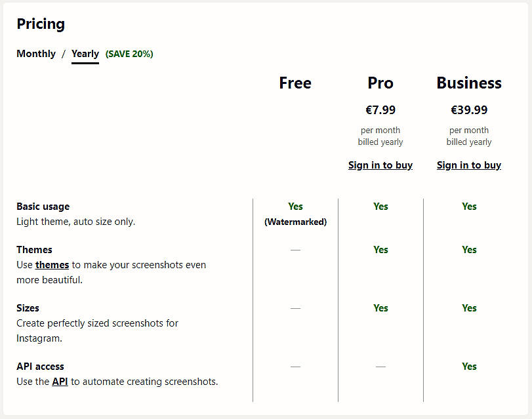Click the Basic usage row label
This screenshot has width=532, height=419.
click(43, 207)
